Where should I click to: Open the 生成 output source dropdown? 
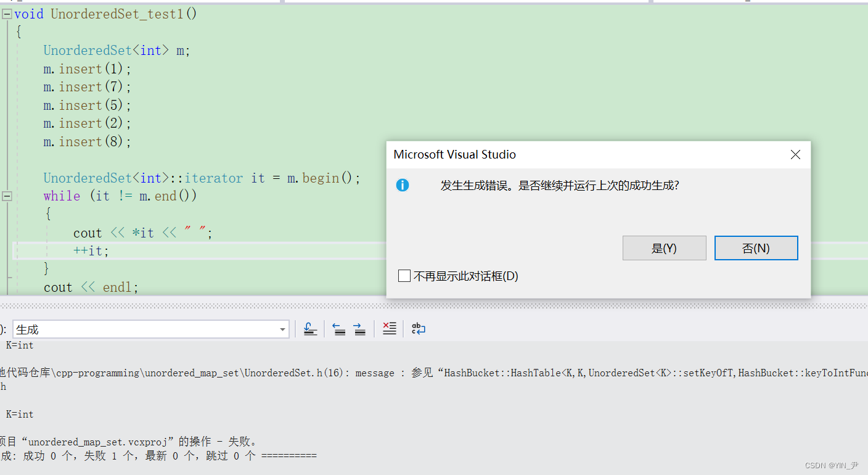click(x=283, y=330)
